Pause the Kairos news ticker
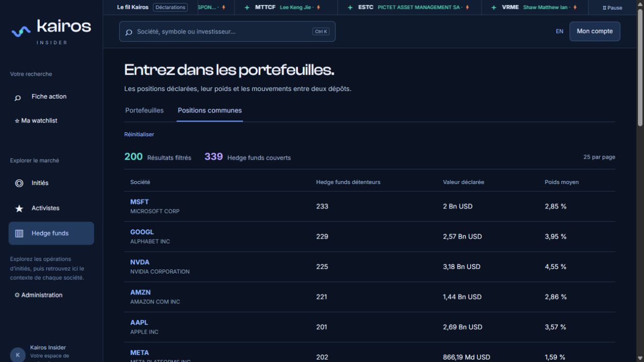 click(612, 8)
